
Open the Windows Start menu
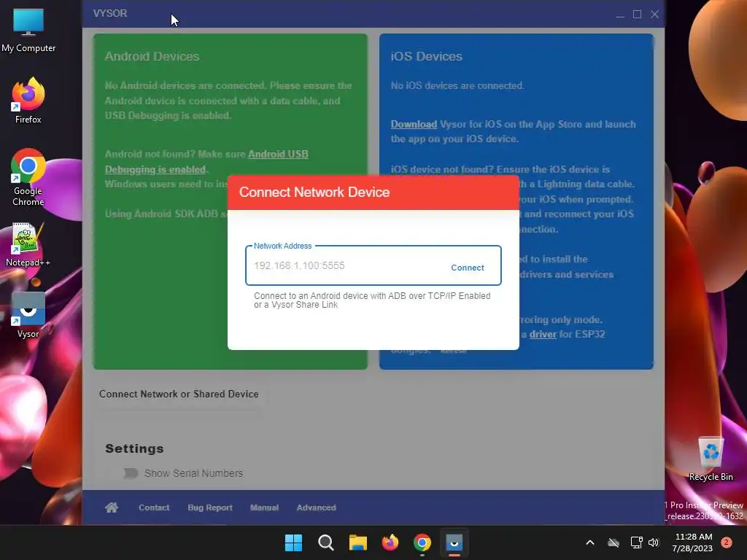pyautogui.click(x=293, y=542)
